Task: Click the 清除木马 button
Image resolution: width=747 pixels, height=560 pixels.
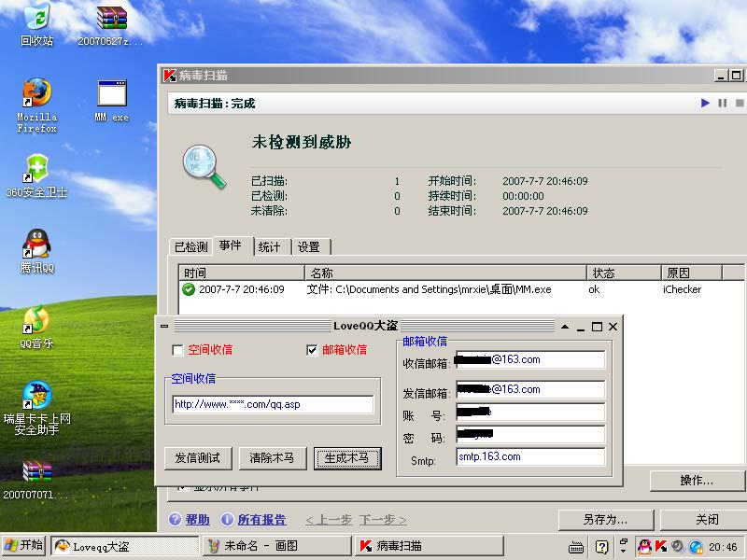Action: [273, 458]
